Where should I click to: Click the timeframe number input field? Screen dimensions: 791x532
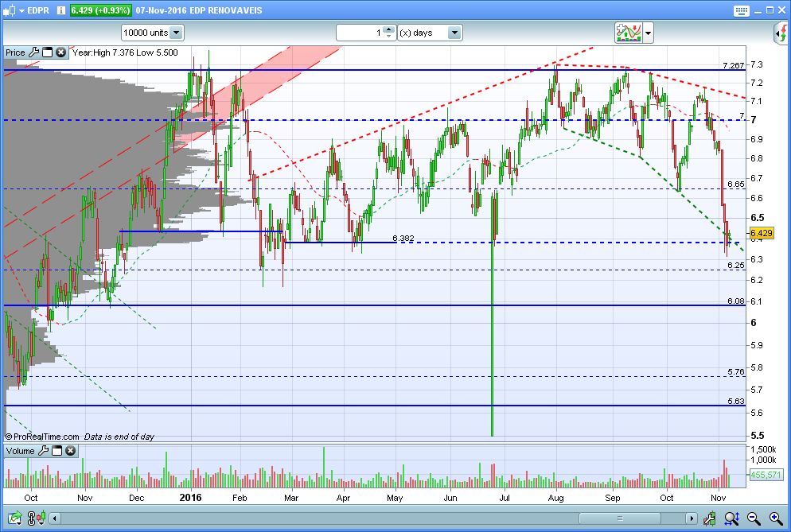[x=360, y=33]
